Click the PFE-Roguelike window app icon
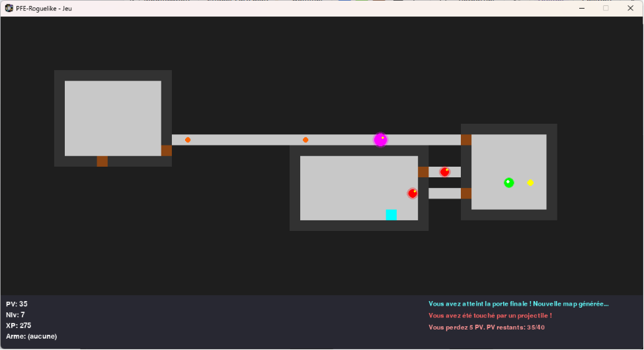The width and height of the screenshot is (644, 350). [x=9, y=8]
